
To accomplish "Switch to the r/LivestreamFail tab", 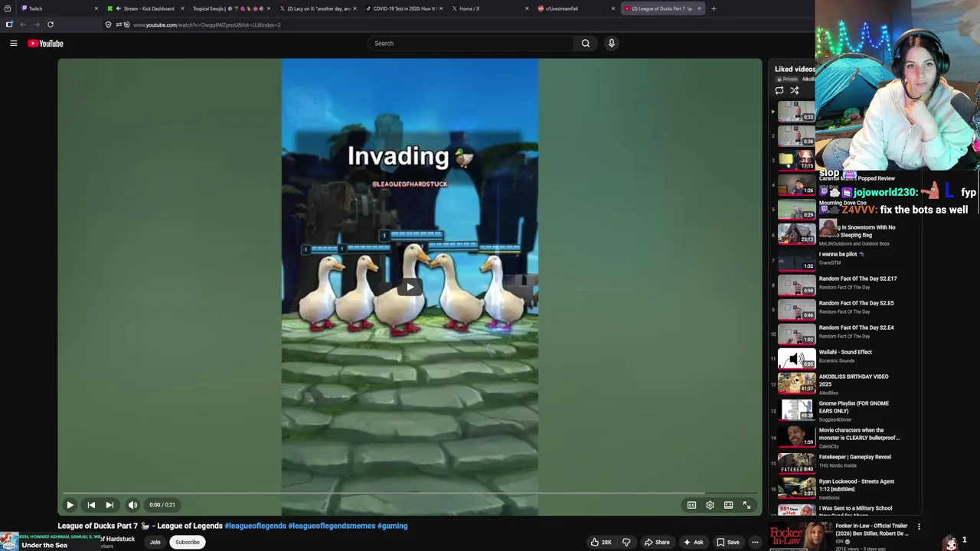I will coord(576,8).
